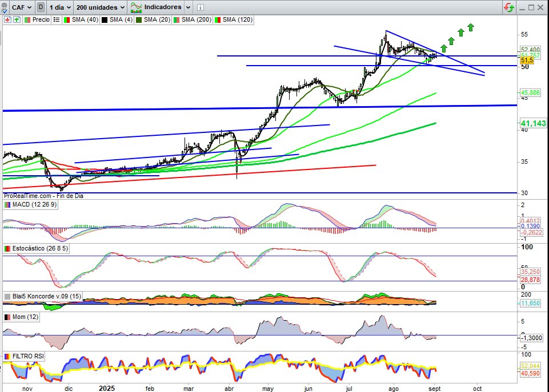Open the Blai5 Koncorde v.09 (15) label
Screen dimensions: 549x392
click(42, 297)
